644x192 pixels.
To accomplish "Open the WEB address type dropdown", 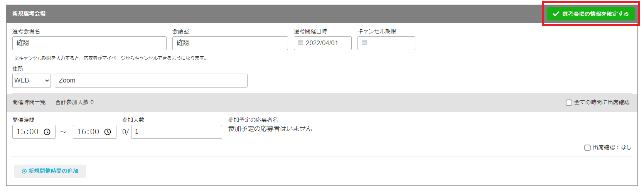I will click(32, 81).
